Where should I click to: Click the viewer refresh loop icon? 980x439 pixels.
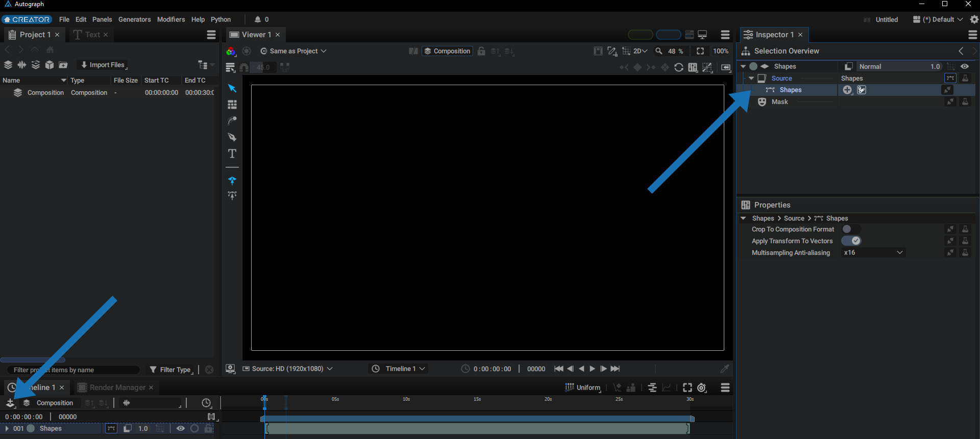tap(678, 67)
